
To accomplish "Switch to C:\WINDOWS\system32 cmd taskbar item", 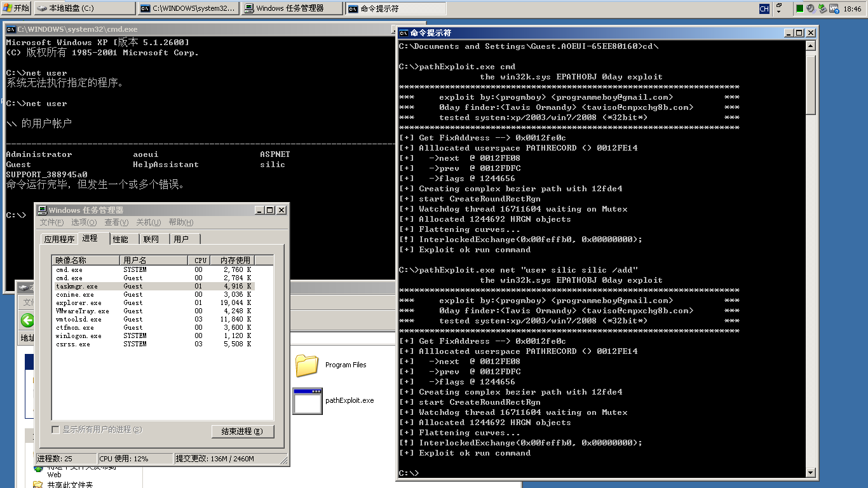I will [189, 8].
